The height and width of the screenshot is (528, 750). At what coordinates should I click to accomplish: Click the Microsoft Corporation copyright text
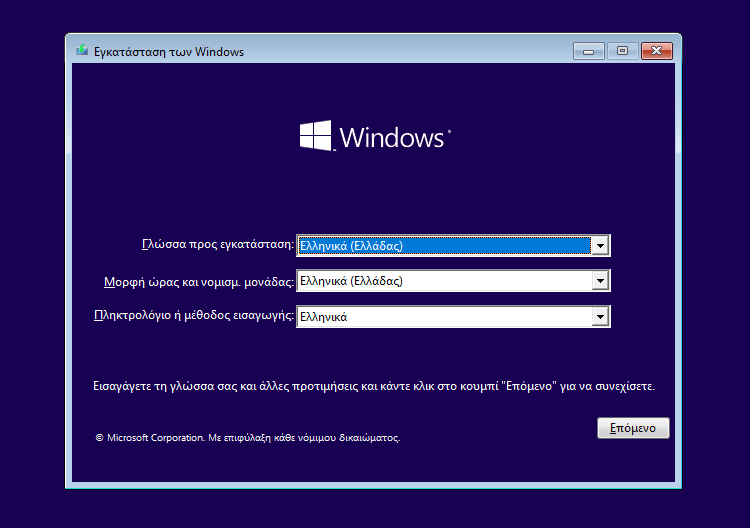(248, 438)
